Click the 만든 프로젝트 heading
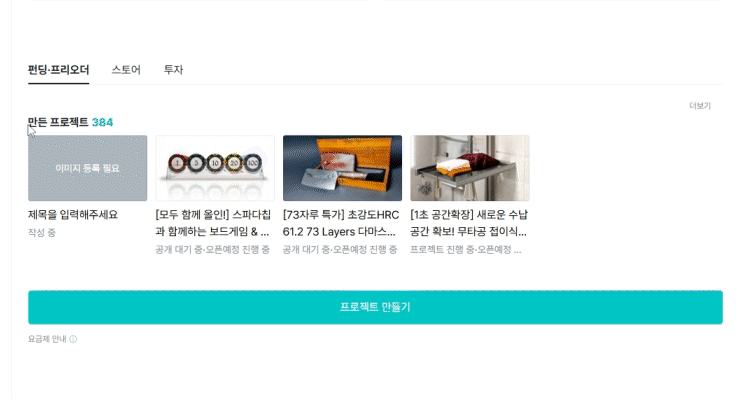Image resolution: width=750 pixels, height=400 pixels. pyautogui.click(x=58, y=122)
